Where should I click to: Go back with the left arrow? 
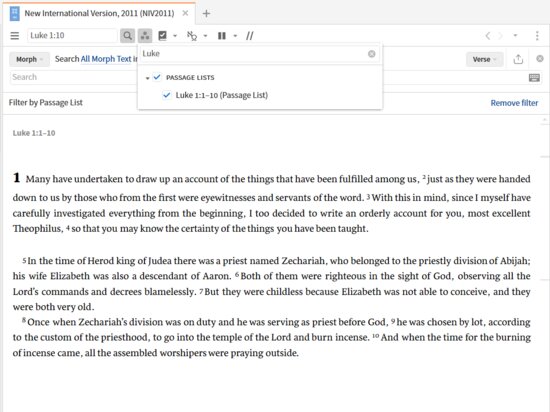point(488,35)
